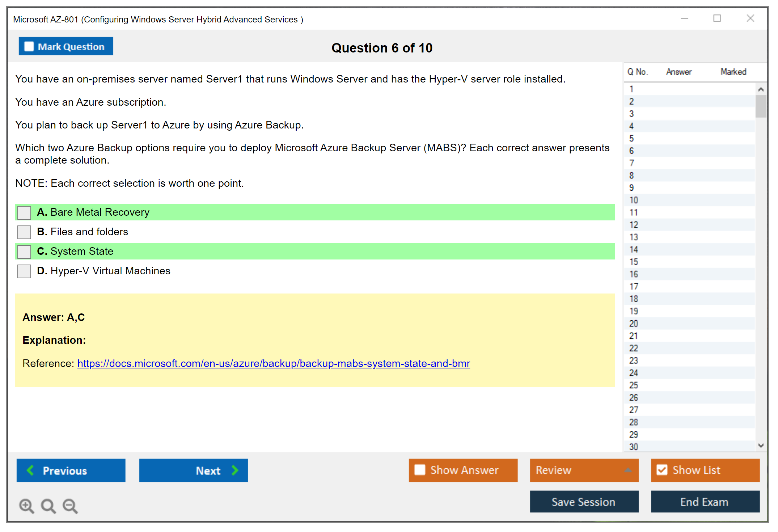Image resolution: width=778 pixels, height=532 pixels.
Task: Uncheck the Show List toggle
Action: tap(662, 470)
